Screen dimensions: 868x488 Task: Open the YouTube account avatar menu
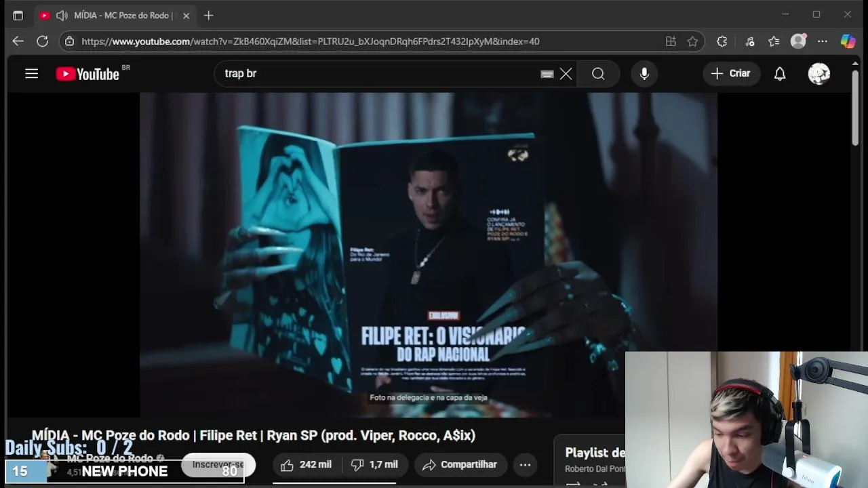click(x=819, y=73)
